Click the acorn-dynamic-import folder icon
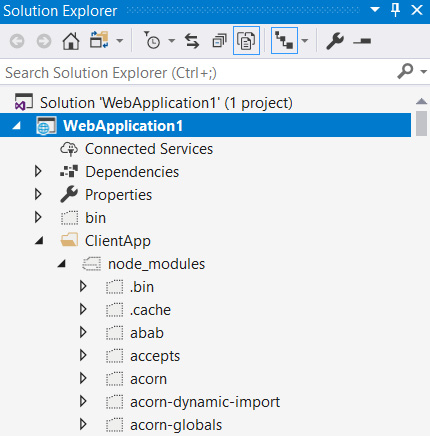Viewport: 430px width, 436px height. [115, 402]
